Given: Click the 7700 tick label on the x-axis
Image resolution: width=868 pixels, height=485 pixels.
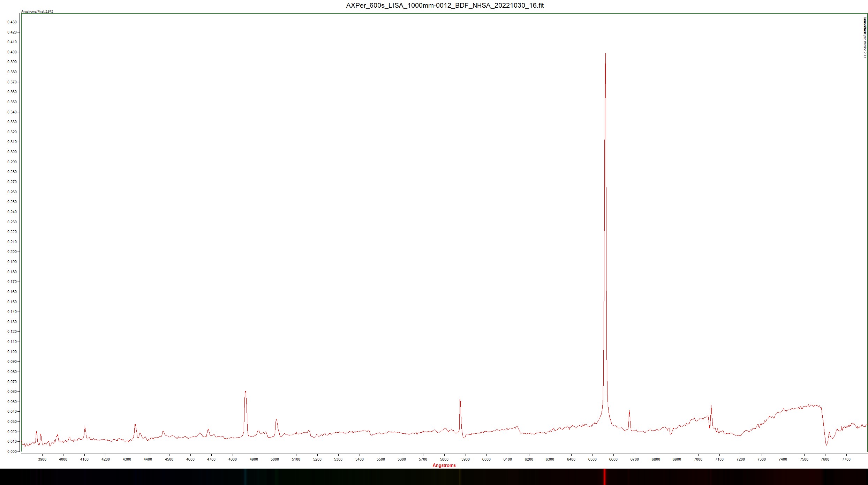Looking at the screenshot, I should (846, 459).
